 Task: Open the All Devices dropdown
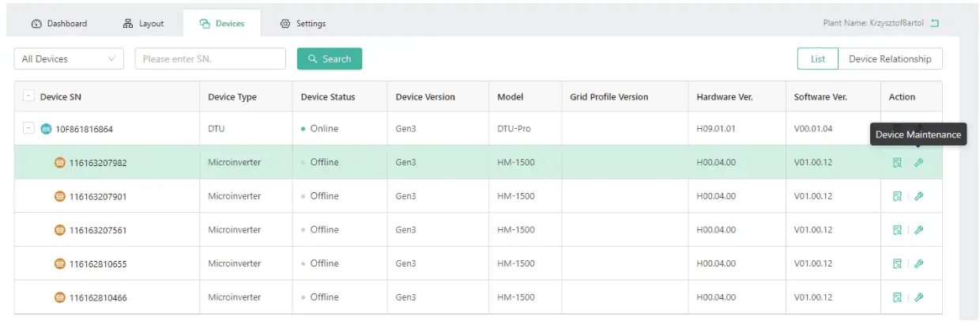point(69,59)
